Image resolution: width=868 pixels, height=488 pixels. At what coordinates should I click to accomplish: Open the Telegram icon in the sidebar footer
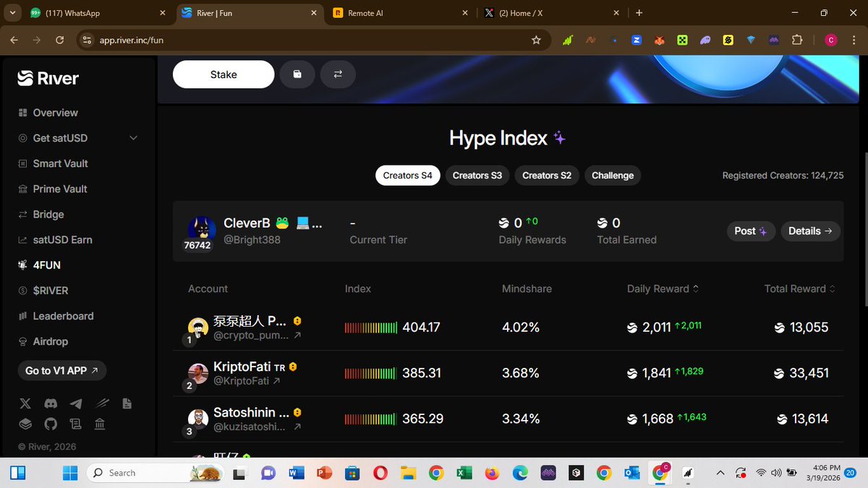(76, 403)
